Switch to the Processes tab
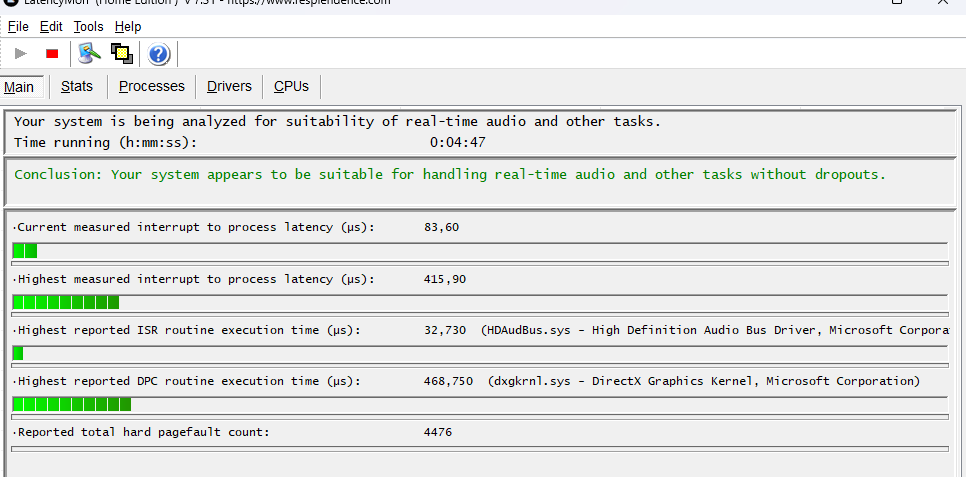Image resolution: width=966 pixels, height=477 pixels. (x=152, y=87)
